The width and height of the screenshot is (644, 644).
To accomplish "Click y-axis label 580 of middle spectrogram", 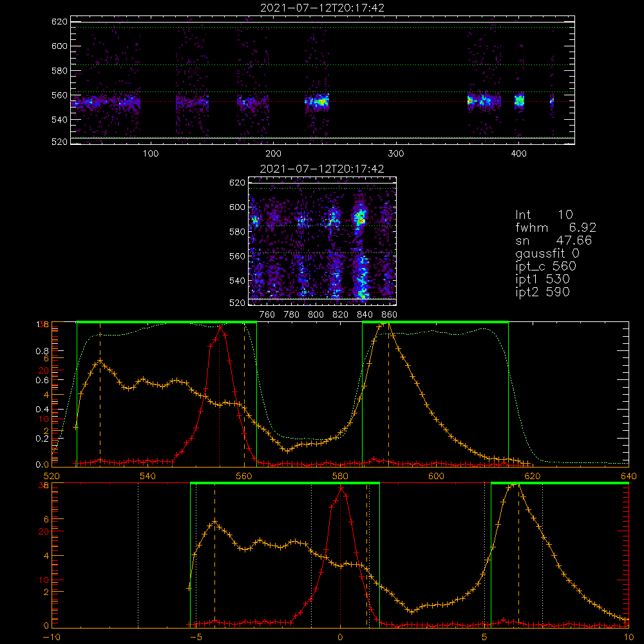I will pyautogui.click(x=237, y=232).
